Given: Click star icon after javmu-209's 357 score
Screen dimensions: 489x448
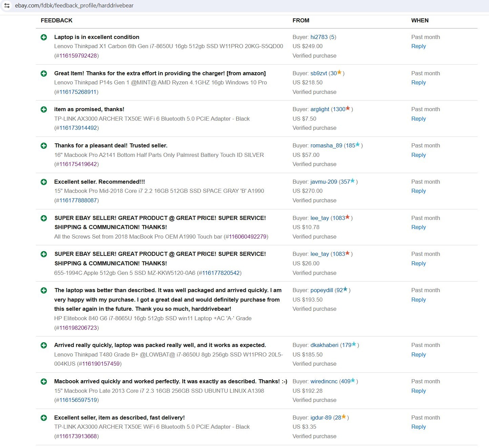Looking at the screenshot, I should (x=352, y=181).
